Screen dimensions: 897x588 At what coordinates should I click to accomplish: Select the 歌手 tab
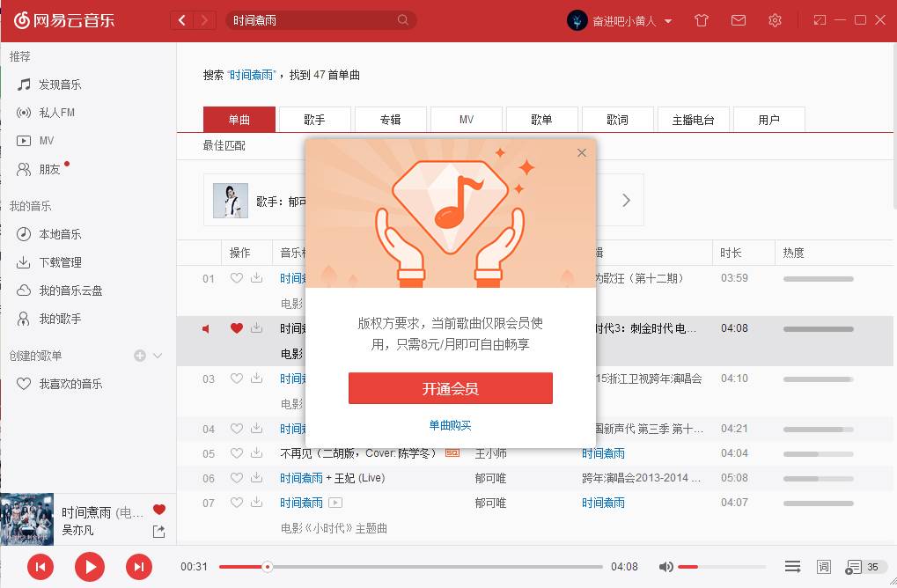(x=314, y=120)
